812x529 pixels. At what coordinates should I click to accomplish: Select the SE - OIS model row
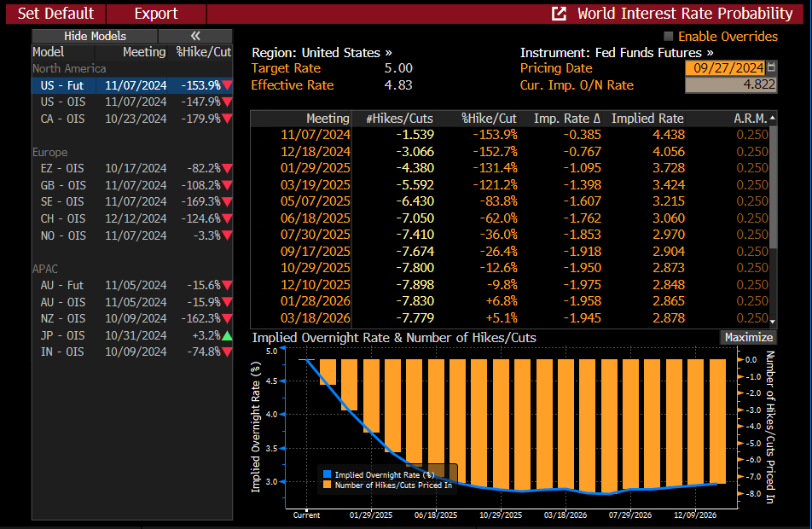[x=132, y=201]
